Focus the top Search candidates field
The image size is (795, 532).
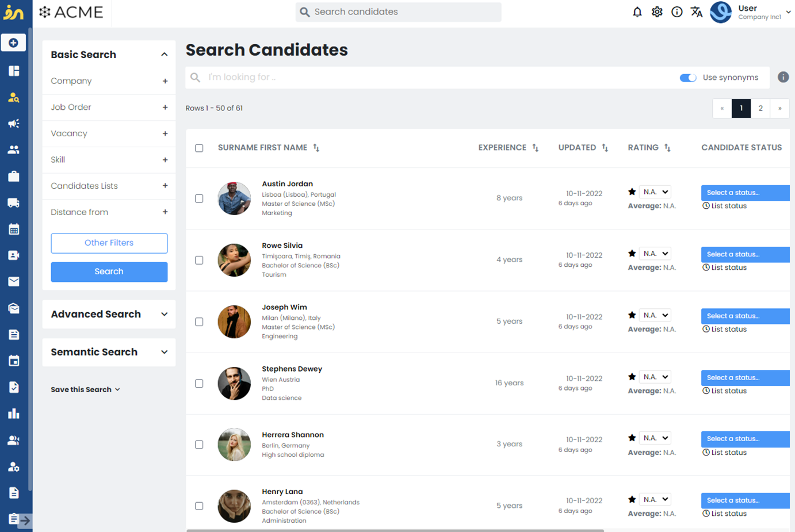(398, 12)
